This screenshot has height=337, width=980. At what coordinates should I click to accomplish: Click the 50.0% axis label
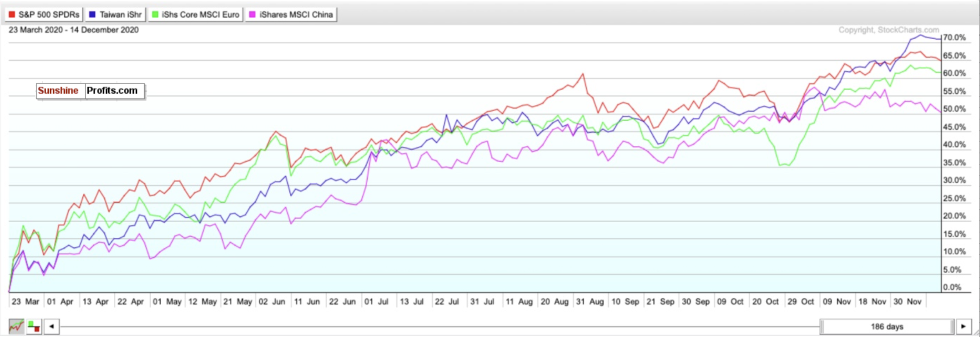click(955, 109)
